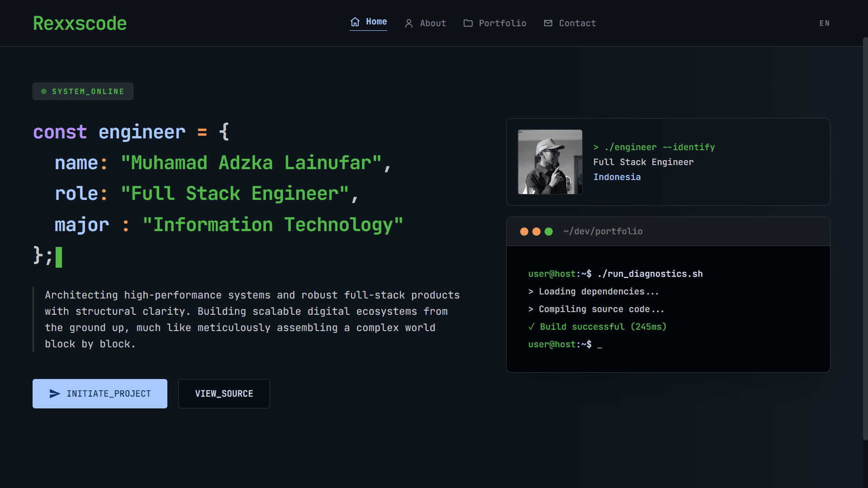Click the Rexxscode logo
Viewport: 868px width, 488px height.
tap(80, 24)
